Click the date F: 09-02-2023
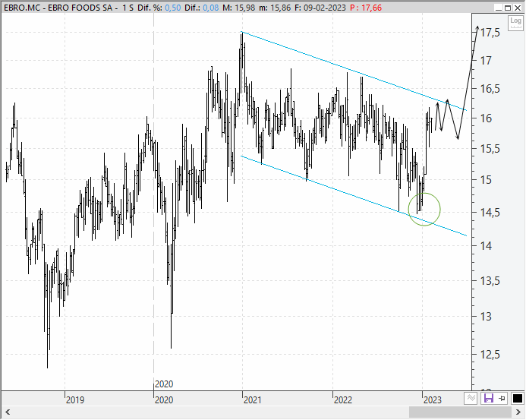This screenshot has height=420, width=526. pyautogui.click(x=320, y=8)
